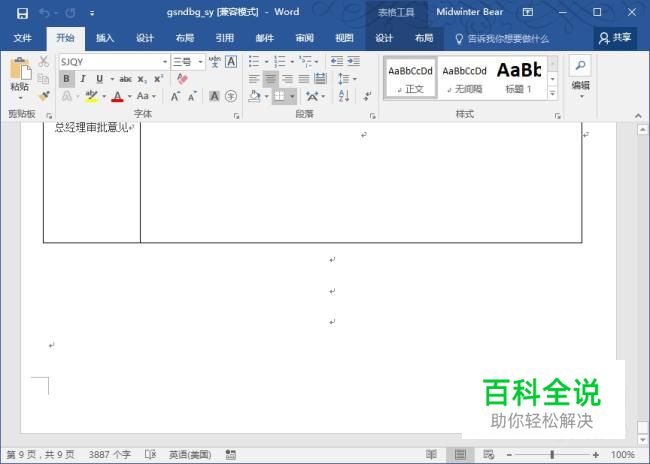Copy selection with the copy icon
650x464 pixels.
coord(44,79)
